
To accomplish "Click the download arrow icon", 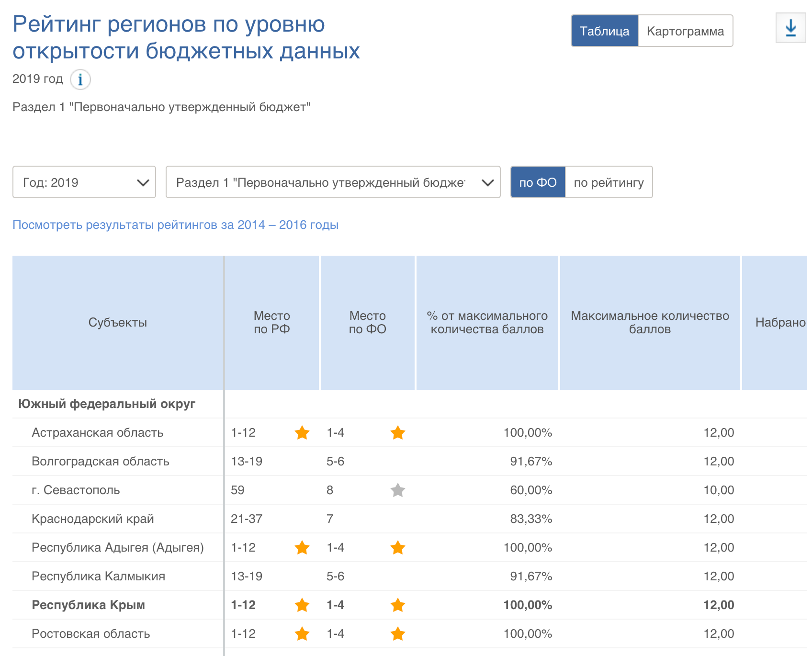I will tap(790, 28).
